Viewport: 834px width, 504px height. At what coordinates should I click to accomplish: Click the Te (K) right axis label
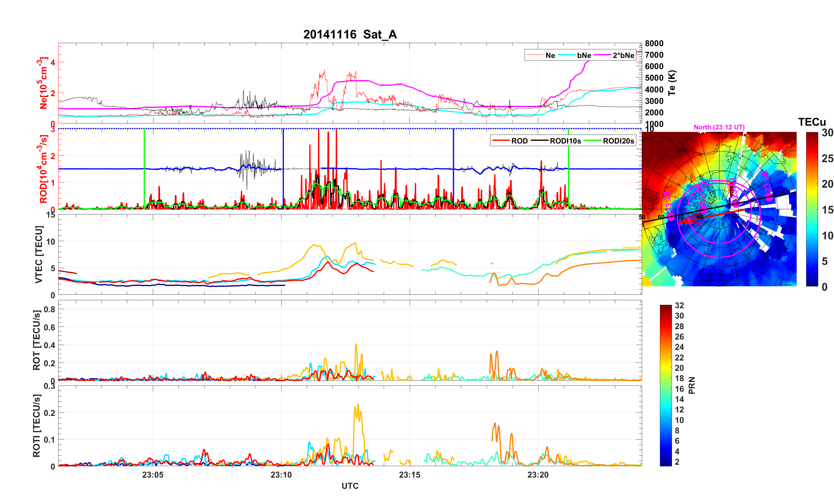pyautogui.click(x=671, y=83)
